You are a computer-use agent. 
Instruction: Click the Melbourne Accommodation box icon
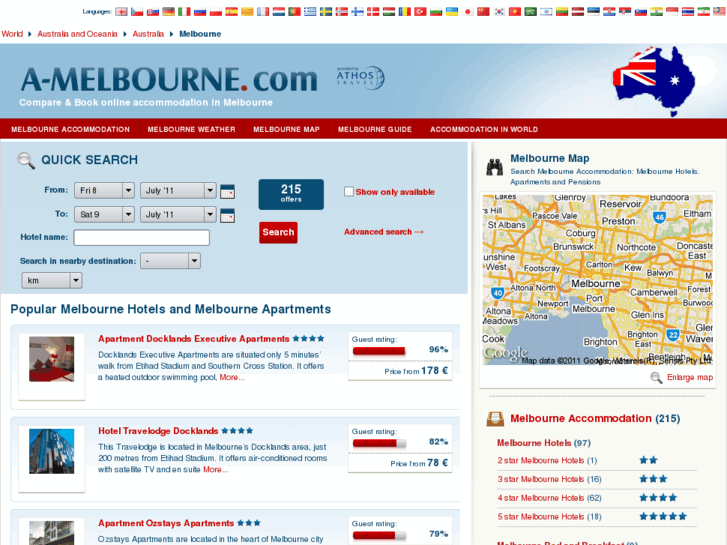point(495,419)
